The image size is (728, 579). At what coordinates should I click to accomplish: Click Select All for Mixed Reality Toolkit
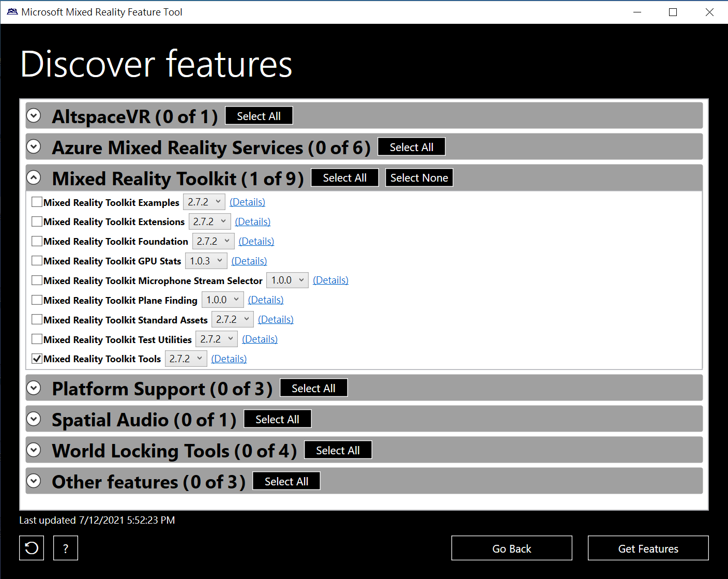pos(345,177)
